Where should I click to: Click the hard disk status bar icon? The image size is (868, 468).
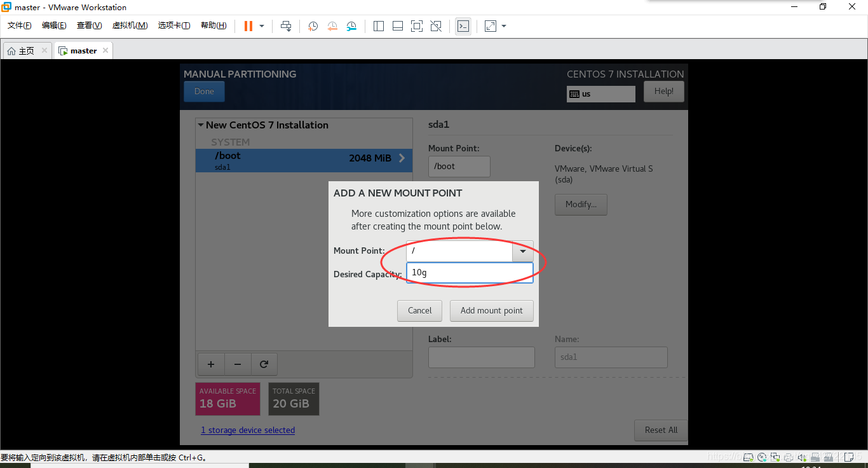click(749, 457)
